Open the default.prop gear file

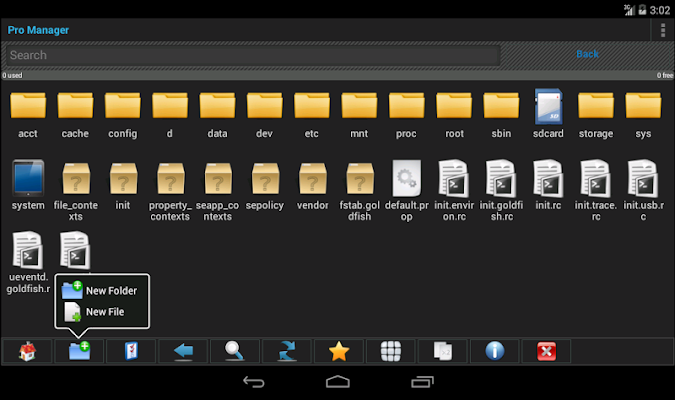407,190
